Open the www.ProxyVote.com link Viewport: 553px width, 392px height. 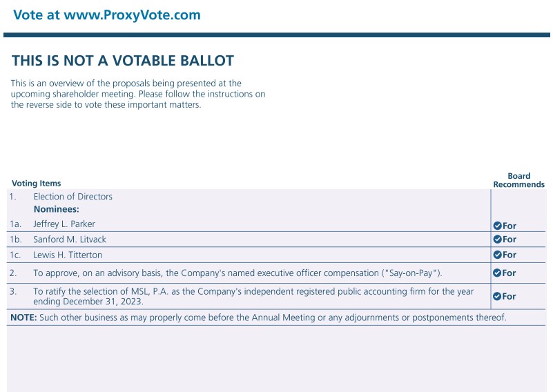[132, 14]
